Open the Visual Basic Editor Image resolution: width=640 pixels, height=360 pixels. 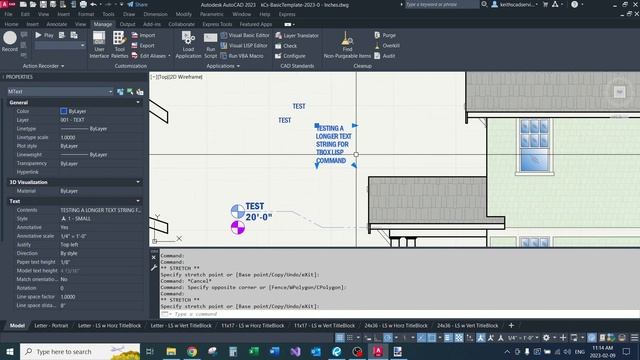(244, 36)
